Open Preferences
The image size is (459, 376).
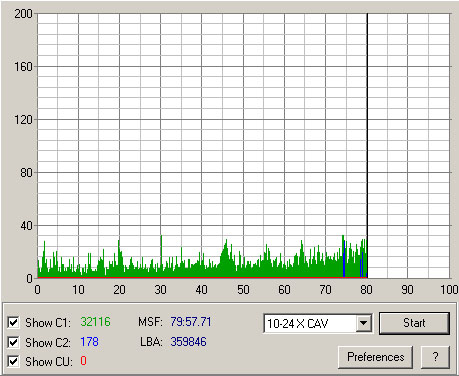coord(376,357)
